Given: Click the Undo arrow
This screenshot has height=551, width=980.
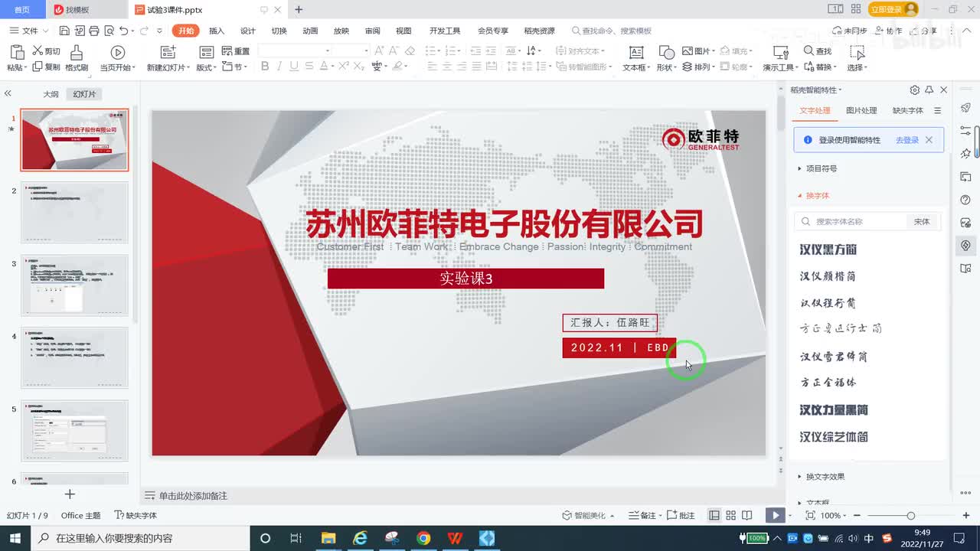Looking at the screenshot, I should (x=124, y=31).
